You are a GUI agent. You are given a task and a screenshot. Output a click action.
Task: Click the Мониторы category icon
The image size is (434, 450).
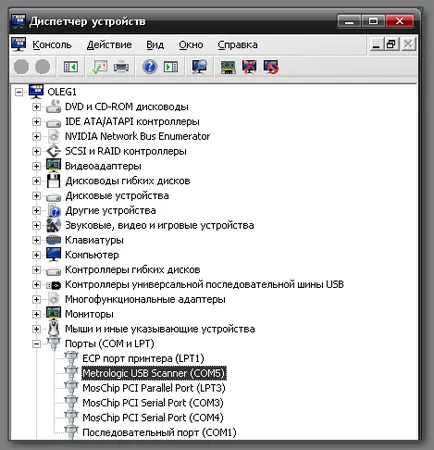pos(53,314)
